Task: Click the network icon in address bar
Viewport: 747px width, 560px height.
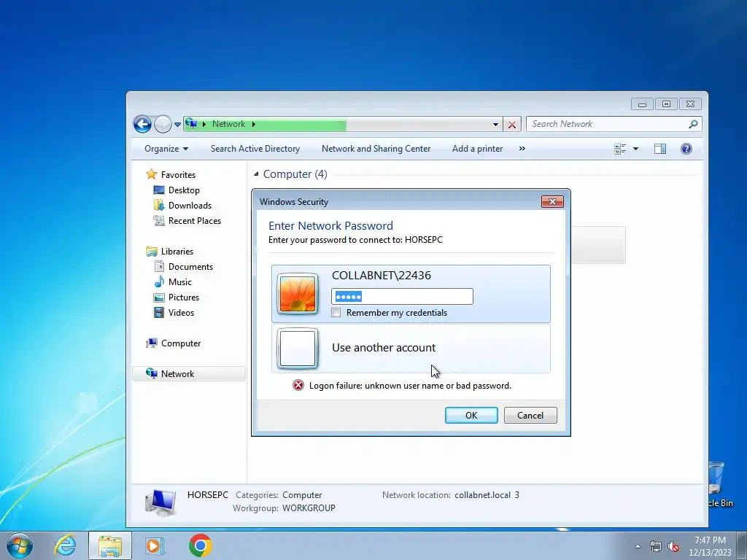Action: tap(191, 124)
